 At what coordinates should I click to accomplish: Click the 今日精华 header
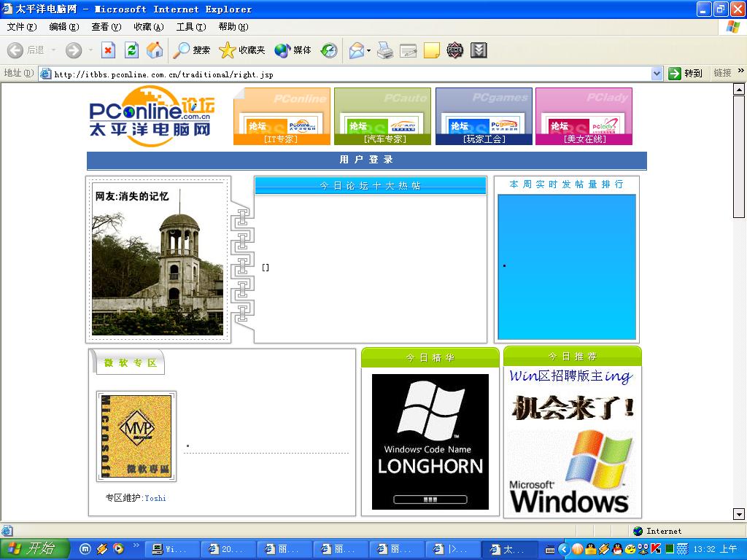430,357
